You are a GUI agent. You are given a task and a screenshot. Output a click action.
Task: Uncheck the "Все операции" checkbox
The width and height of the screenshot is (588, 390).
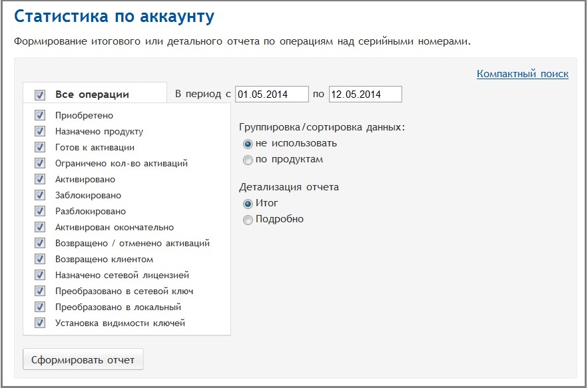point(40,95)
